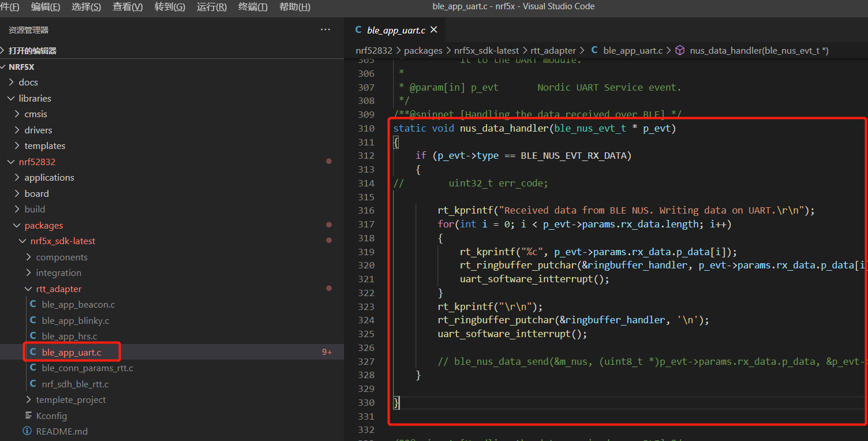Click the C icon beside ble_app_hrs.c
This screenshot has height=441, width=868.
click(x=33, y=337)
